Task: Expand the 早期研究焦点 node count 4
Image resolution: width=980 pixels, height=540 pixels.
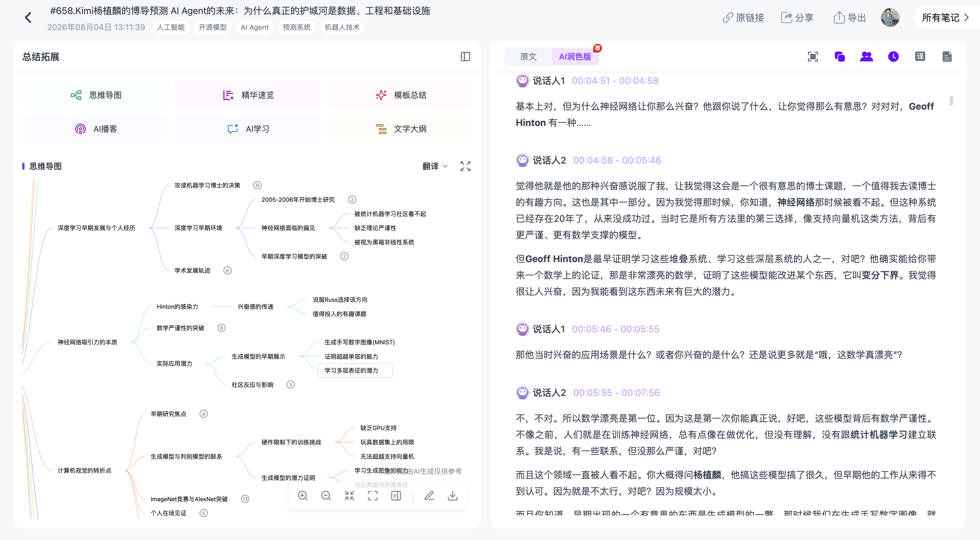Action: (204, 414)
